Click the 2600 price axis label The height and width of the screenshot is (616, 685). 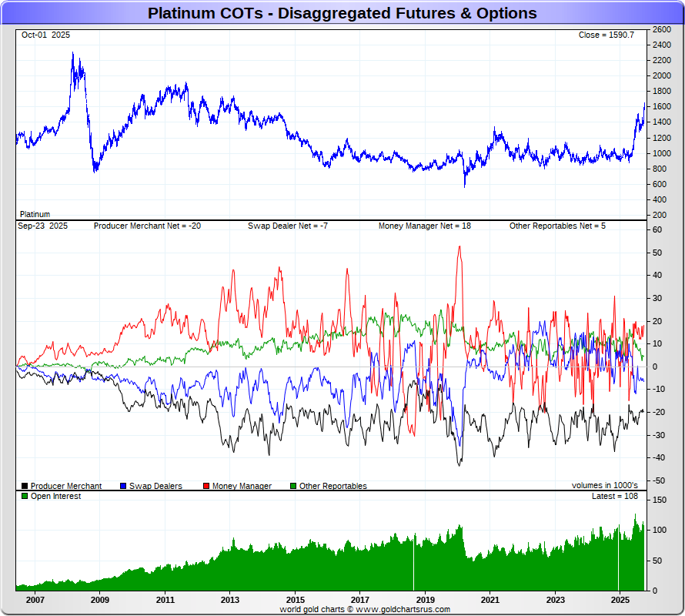(662, 29)
